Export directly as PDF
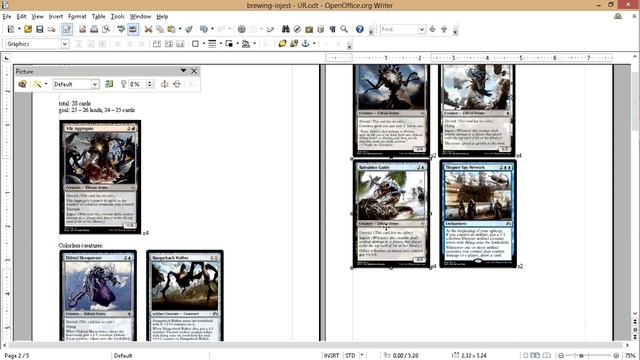 (82, 29)
